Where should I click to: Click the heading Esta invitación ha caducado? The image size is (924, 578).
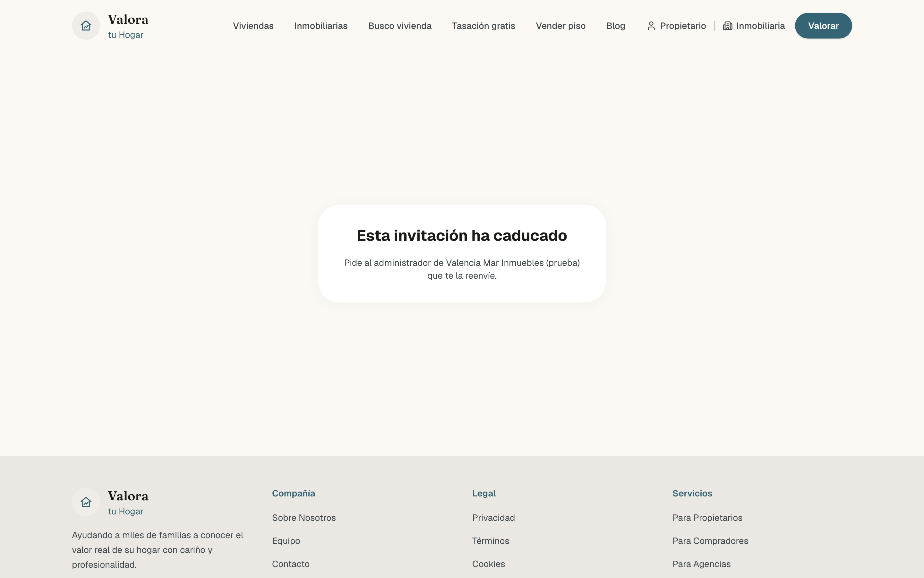[462, 235]
